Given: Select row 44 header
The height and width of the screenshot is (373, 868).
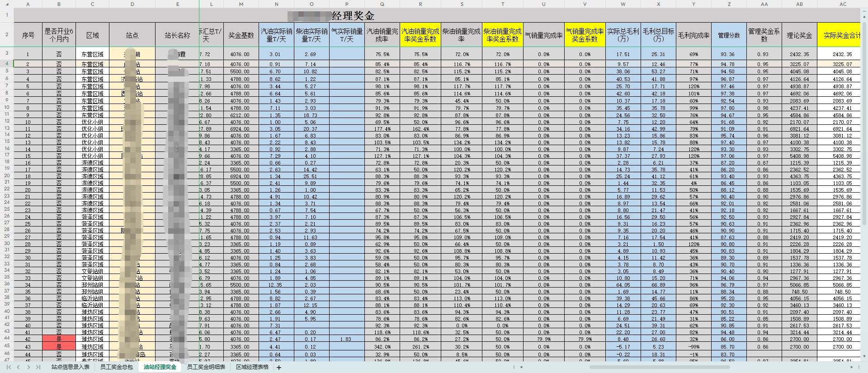Looking at the screenshot, I should (x=7, y=338).
